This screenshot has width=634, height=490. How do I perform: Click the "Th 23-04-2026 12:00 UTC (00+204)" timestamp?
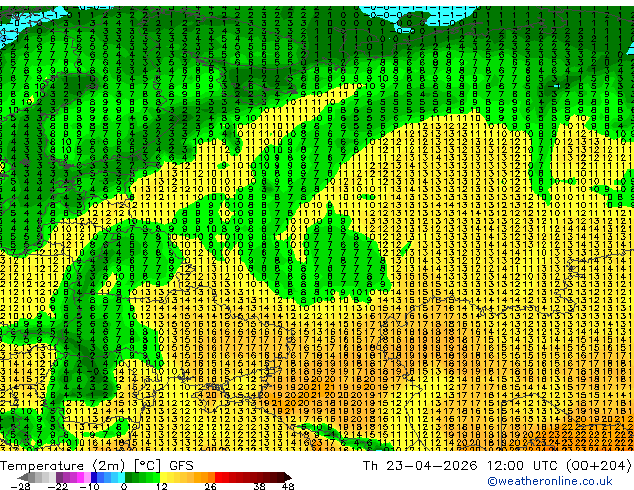497,466
